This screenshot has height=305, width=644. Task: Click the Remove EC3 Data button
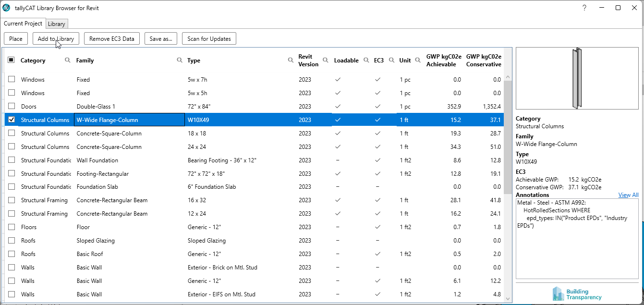(x=112, y=39)
